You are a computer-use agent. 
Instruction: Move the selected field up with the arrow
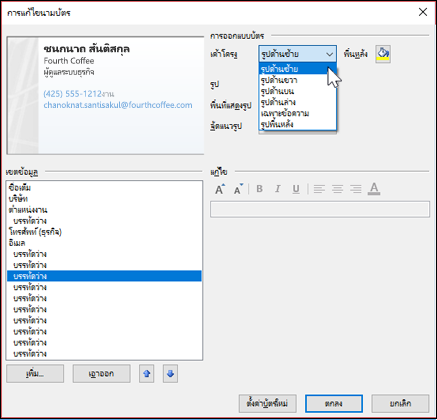coord(146,374)
